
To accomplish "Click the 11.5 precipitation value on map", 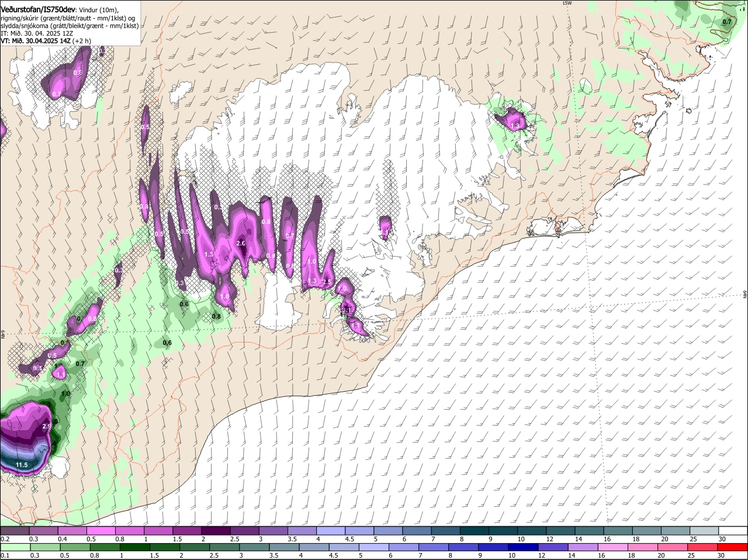I will pyautogui.click(x=22, y=465).
